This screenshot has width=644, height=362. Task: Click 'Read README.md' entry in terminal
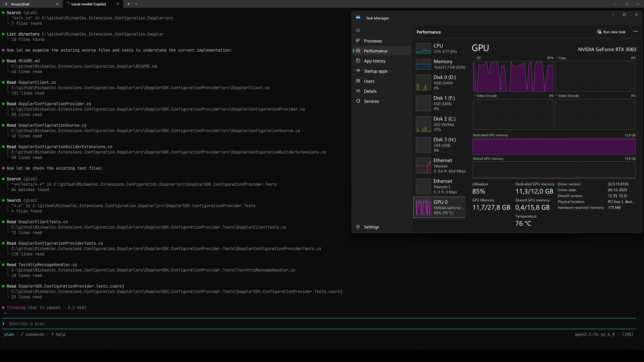click(23, 61)
